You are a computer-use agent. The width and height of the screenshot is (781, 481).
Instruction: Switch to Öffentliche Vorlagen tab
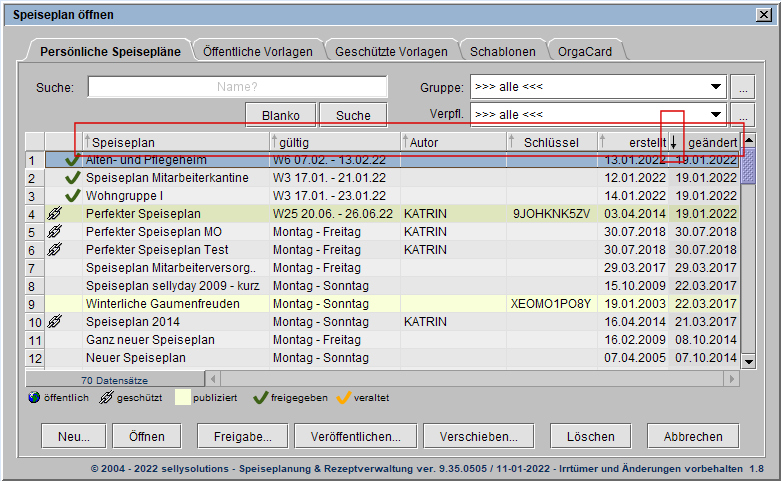coord(257,51)
